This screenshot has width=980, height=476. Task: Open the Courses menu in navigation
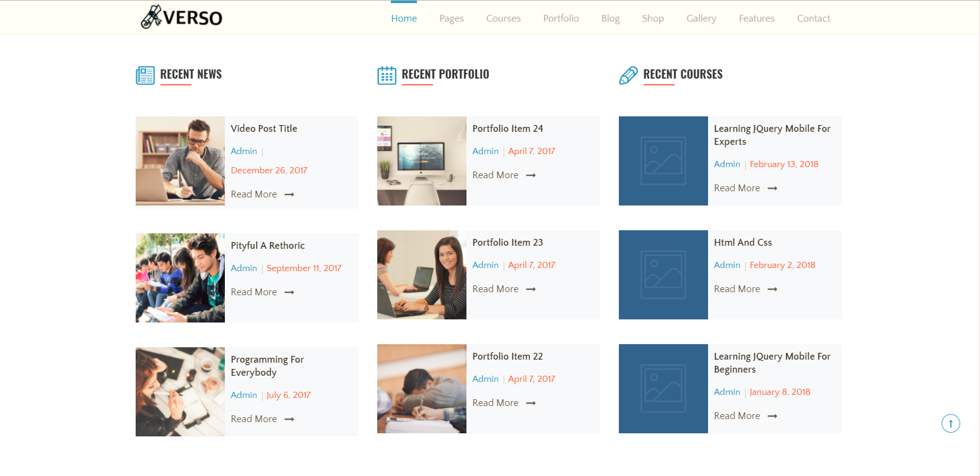(x=503, y=19)
